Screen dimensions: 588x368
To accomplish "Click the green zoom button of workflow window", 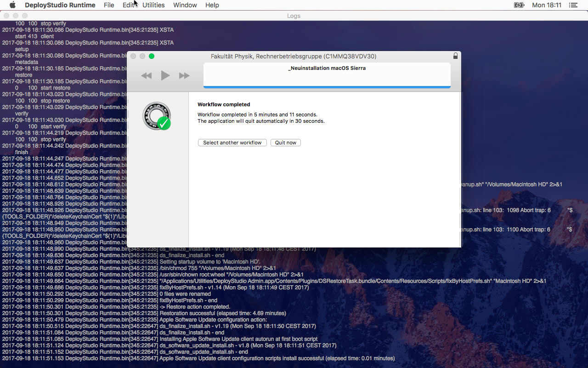I will [152, 56].
